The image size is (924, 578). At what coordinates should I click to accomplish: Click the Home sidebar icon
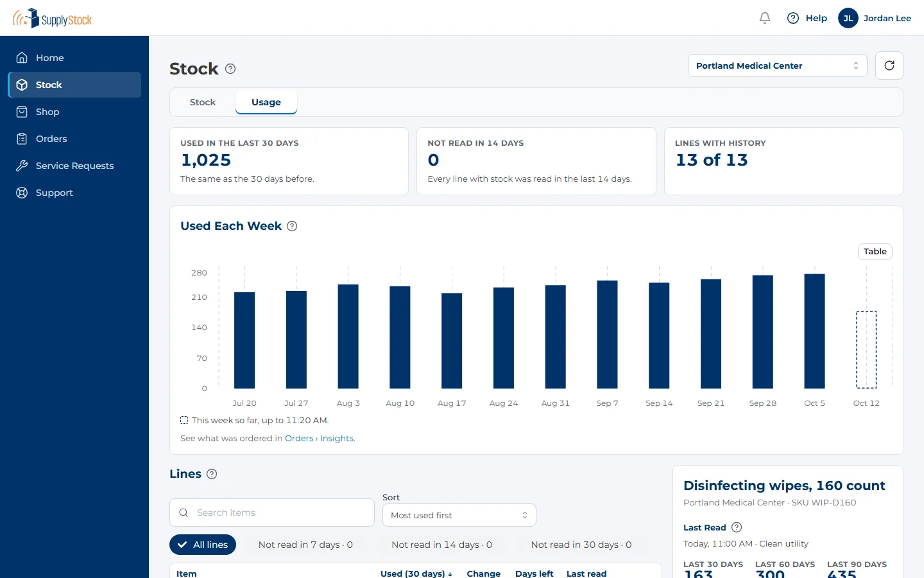[x=22, y=58]
